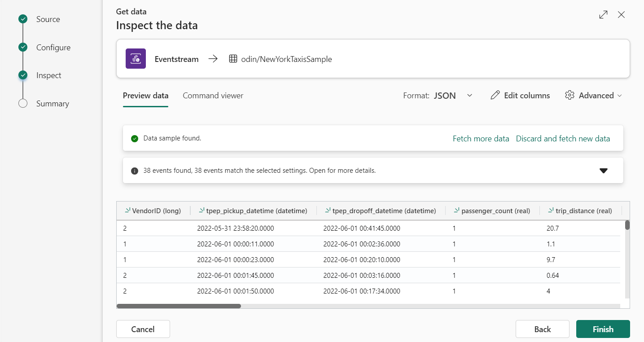The height and width of the screenshot is (342, 644).
Task: Click the Advanced gear icon
Action: point(570,95)
